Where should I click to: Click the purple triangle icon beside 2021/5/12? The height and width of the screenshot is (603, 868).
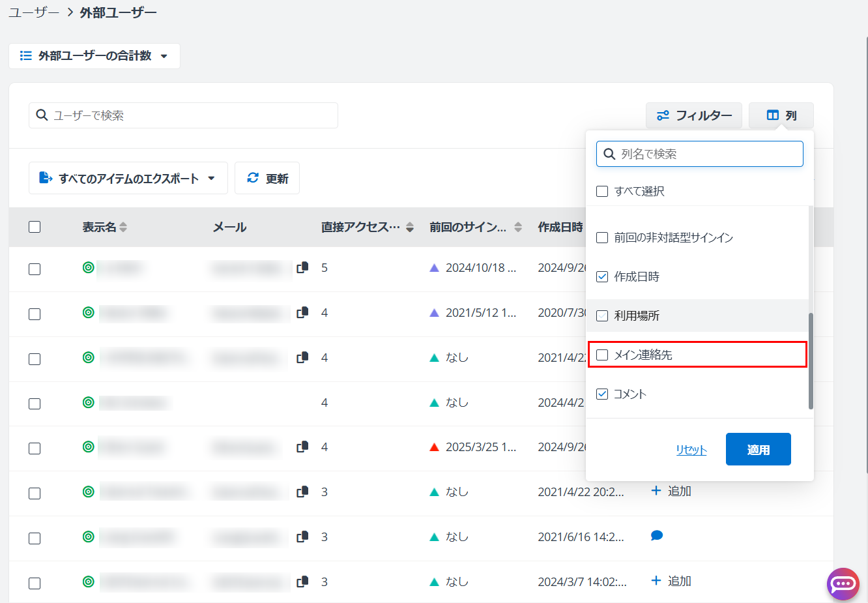(435, 313)
